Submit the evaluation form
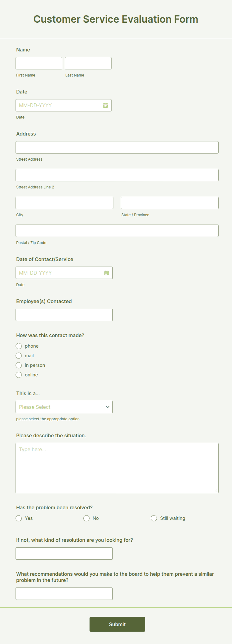232x644 pixels. [117, 624]
